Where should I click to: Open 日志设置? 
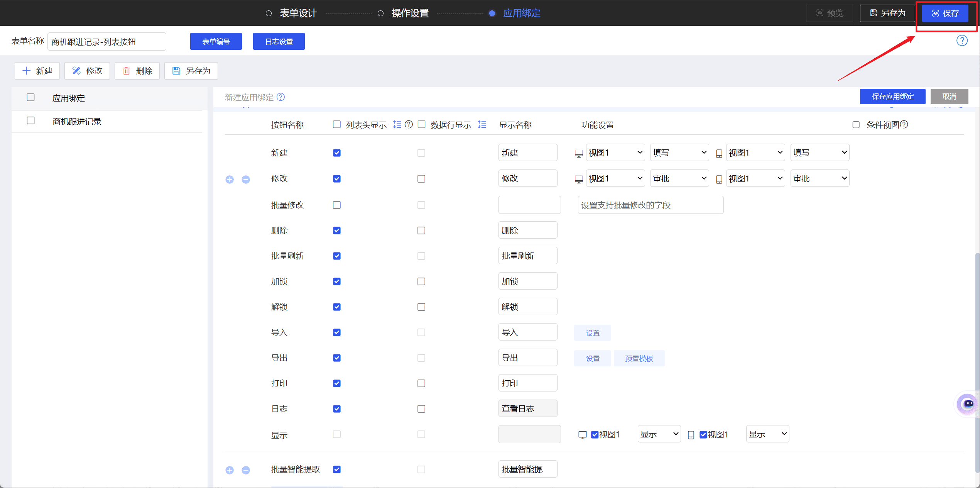pyautogui.click(x=279, y=41)
